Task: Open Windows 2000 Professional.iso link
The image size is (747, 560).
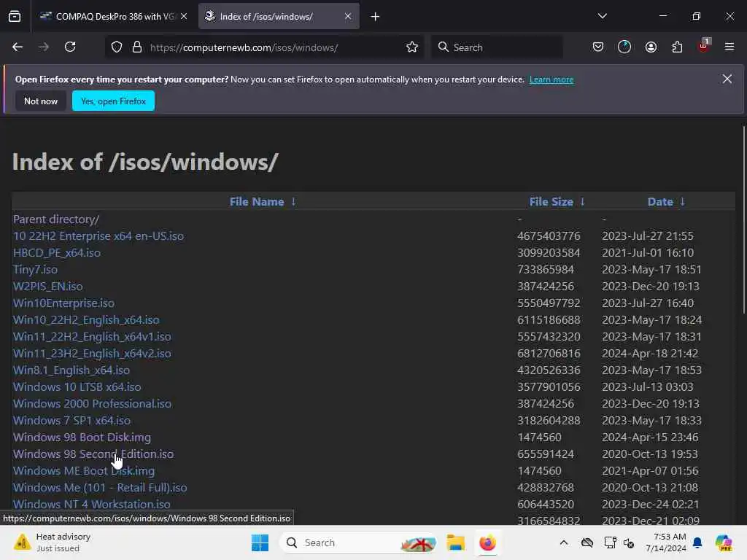Action: coord(92,404)
